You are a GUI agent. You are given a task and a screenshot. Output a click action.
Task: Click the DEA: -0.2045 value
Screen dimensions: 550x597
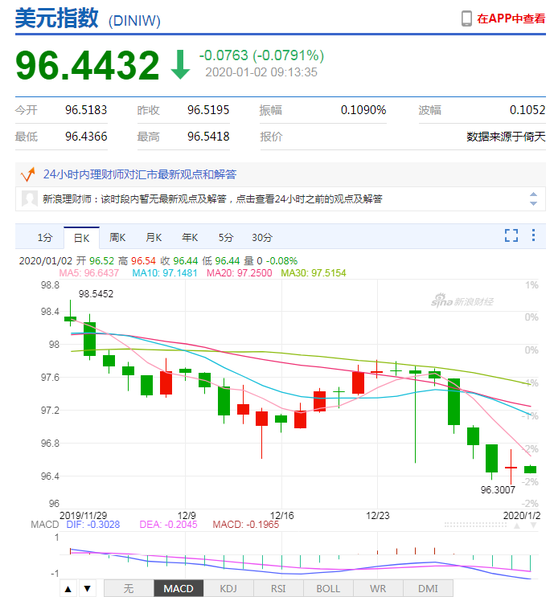(x=168, y=525)
